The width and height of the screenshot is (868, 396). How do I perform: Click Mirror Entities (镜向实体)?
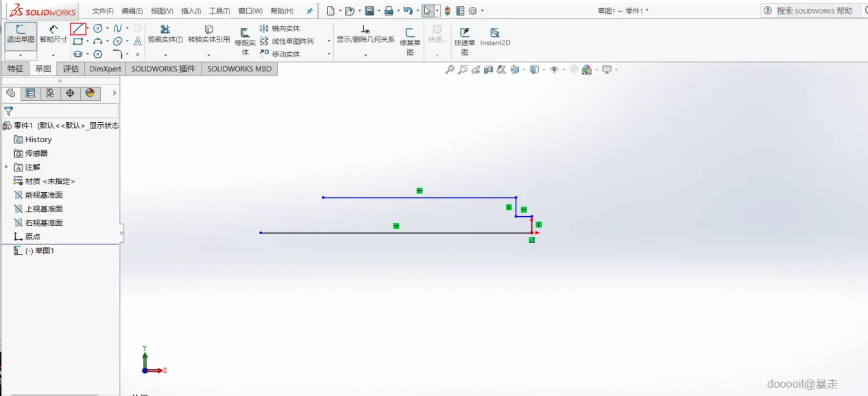tap(280, 28)
